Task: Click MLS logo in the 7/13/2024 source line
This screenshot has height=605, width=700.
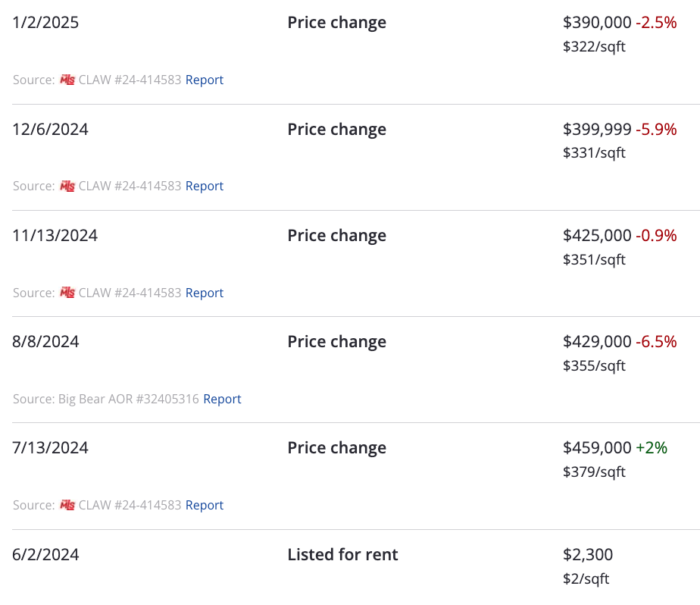Action: click(67, 505)
